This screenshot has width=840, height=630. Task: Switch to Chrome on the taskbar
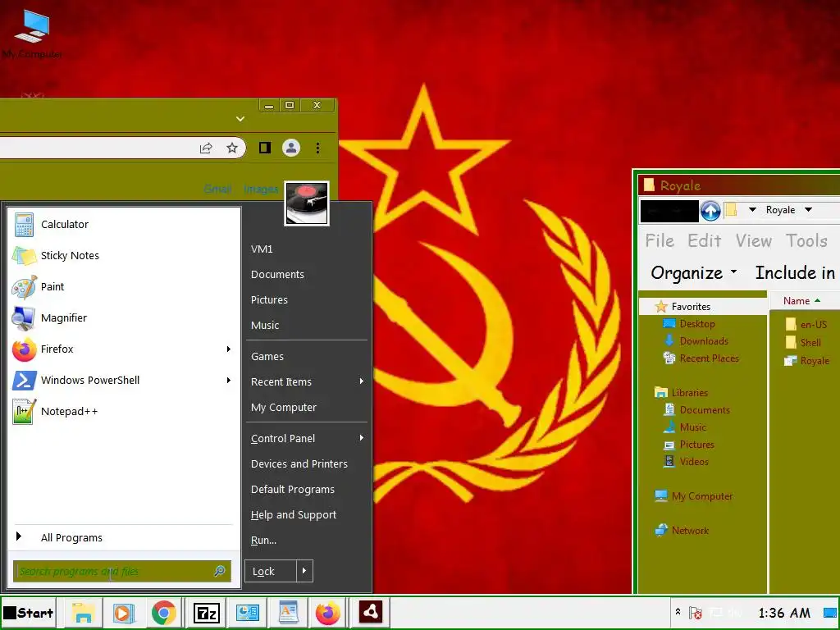click(x=164, y=613)
